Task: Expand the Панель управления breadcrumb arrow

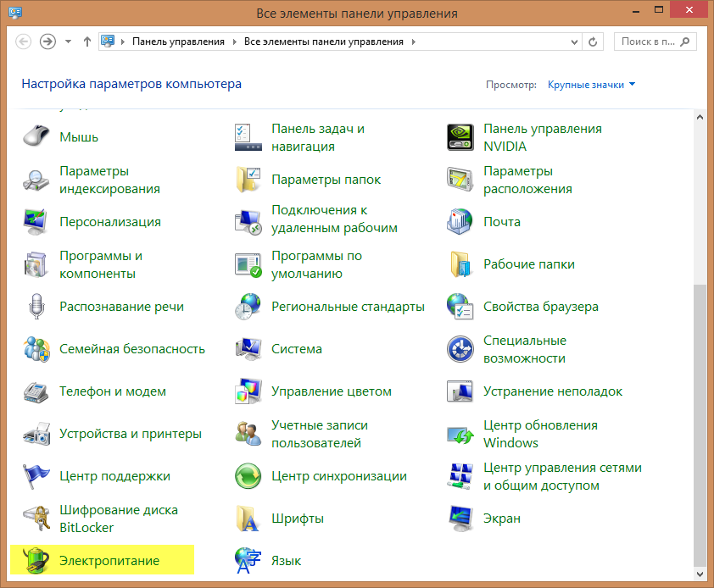Action: pyautogui.click(x=235, y=42)
